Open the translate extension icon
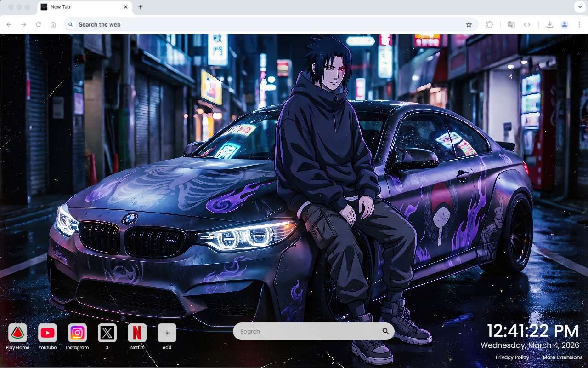 tap(511, 24)
